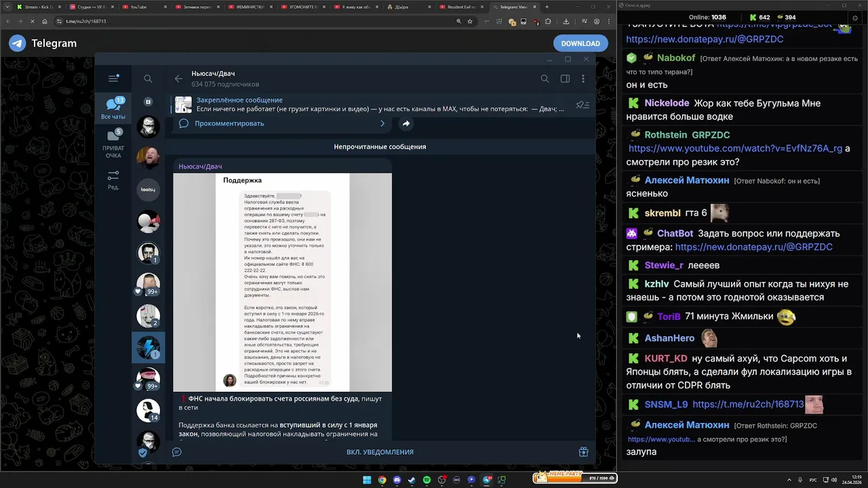Open the ПРИВАТ ОЧКА folder
This screenshot has height=488, width=868.
pos(113,144)
